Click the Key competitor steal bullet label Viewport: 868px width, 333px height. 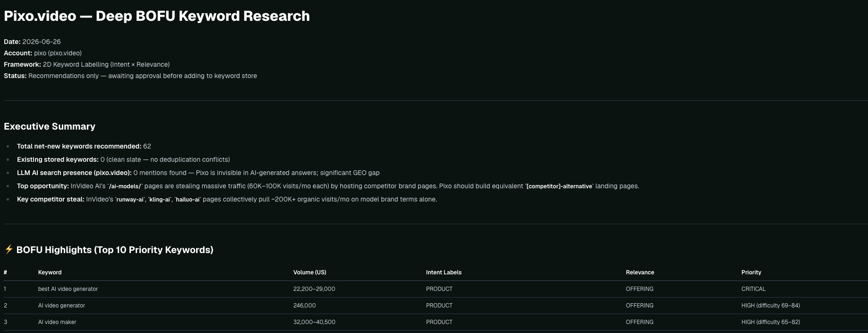51,199
